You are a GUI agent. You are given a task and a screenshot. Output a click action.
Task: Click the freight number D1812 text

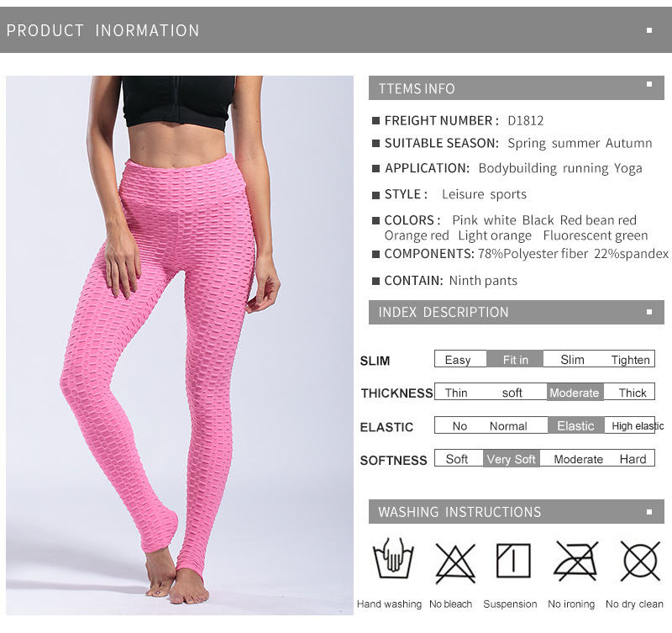[x=526, y=121]
